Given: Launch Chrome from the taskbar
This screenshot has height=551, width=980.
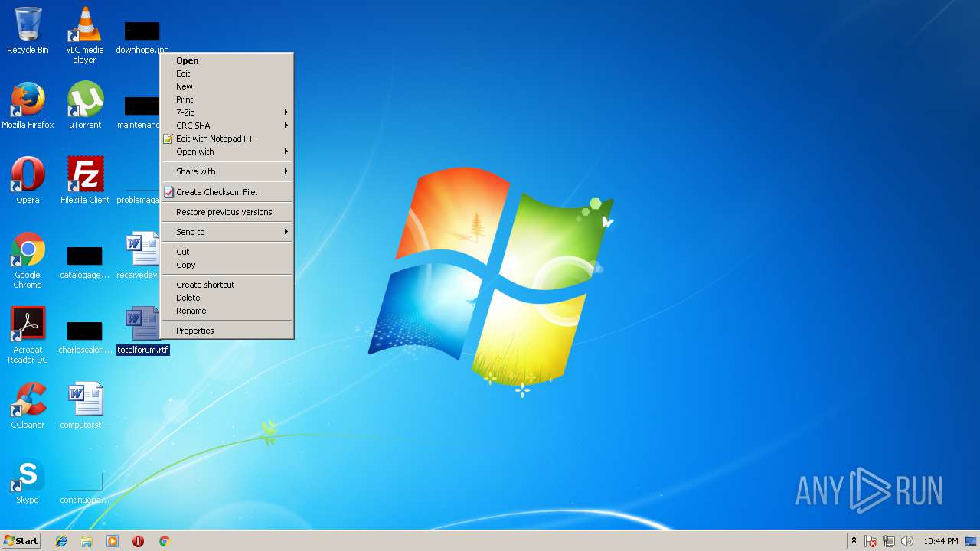Looking at the screenshot, I should pyautogui.click(x=164, y=541).
